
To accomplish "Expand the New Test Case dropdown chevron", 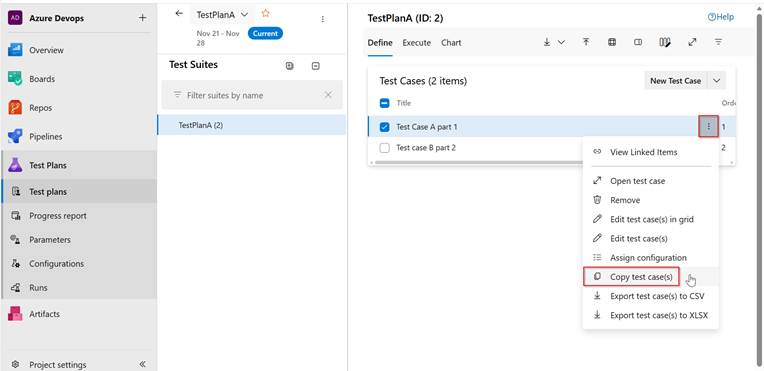I will [717, 81].
